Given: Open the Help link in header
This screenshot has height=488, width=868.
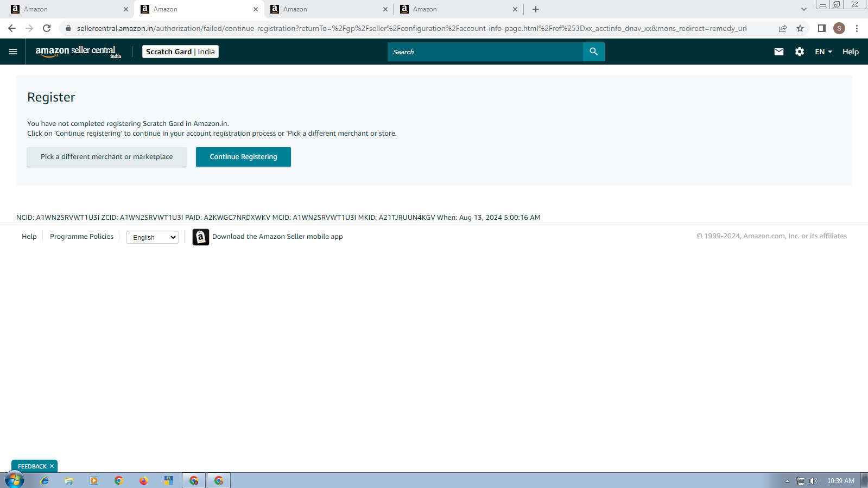Looking at the screenshot, I should tap(850, 52).
